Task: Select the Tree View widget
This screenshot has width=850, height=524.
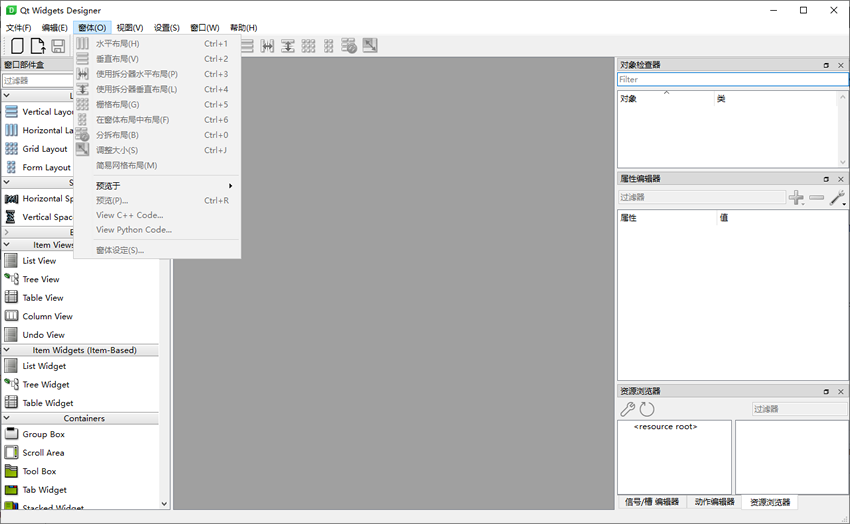Action: [x=32, y=279]
